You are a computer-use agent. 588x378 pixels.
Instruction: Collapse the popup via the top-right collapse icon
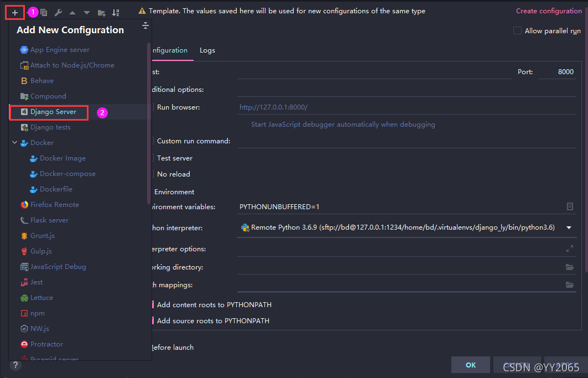click(145, 25)
